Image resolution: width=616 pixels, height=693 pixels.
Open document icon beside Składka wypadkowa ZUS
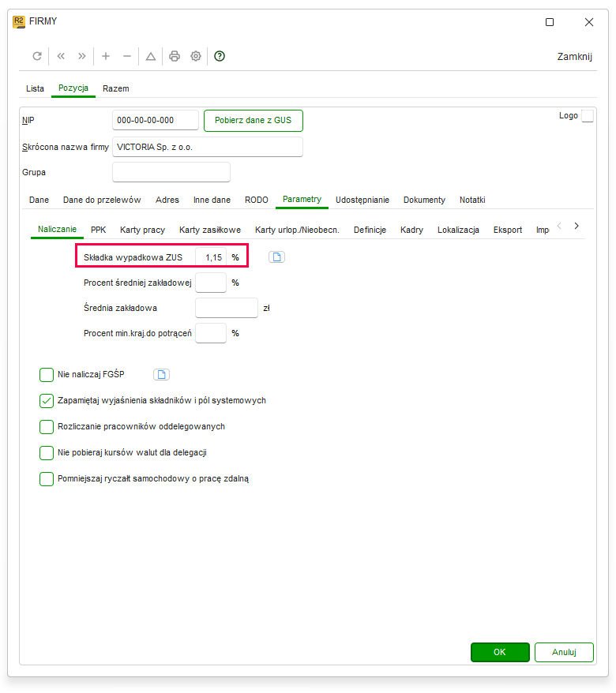click(277, 257)
